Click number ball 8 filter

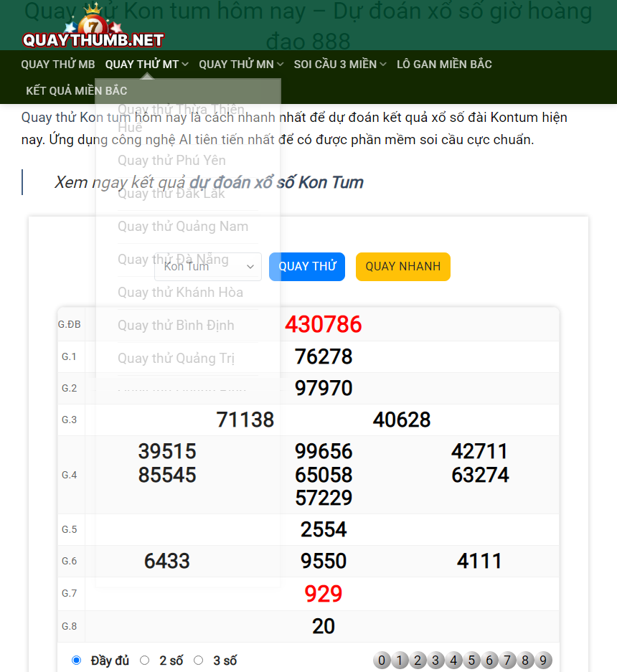pyautogui.click(x=525, y=661)
